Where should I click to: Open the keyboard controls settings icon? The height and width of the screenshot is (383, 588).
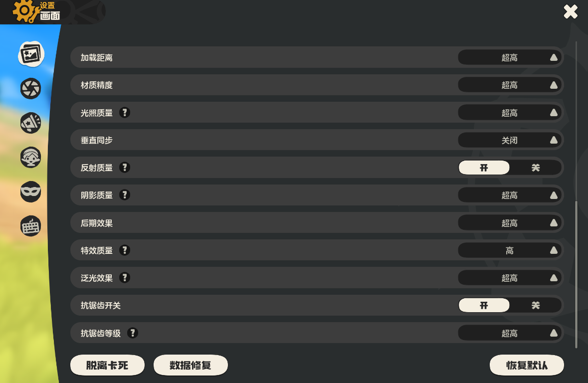coord(31,226)
